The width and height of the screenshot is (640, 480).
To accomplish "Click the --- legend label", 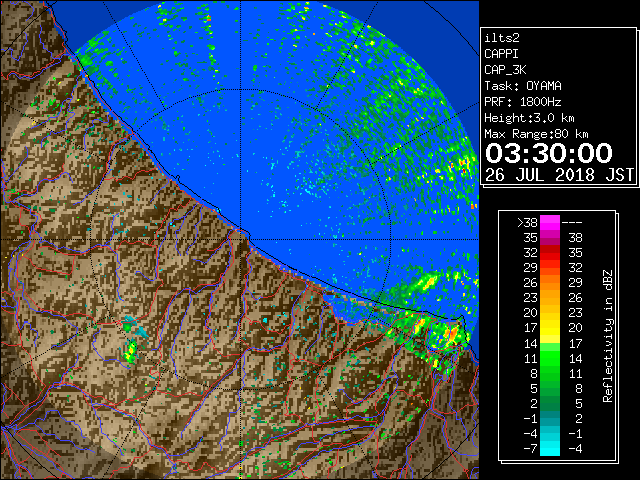I will [x=572, y=223].
